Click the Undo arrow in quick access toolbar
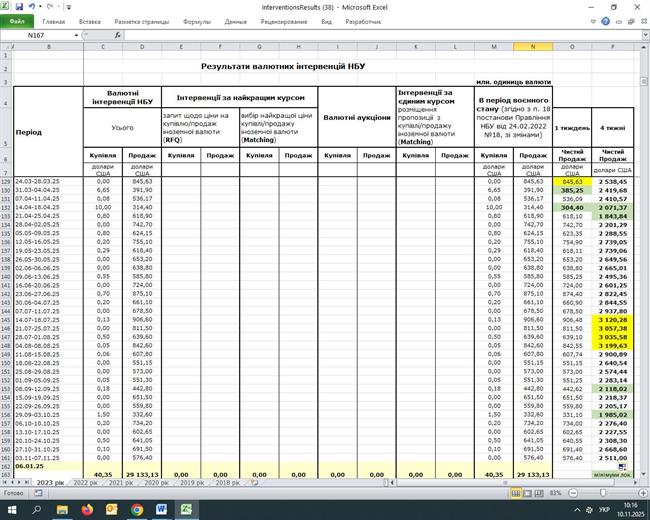The height and width of the screenshot is (520, 650). [x=33, y=6]
